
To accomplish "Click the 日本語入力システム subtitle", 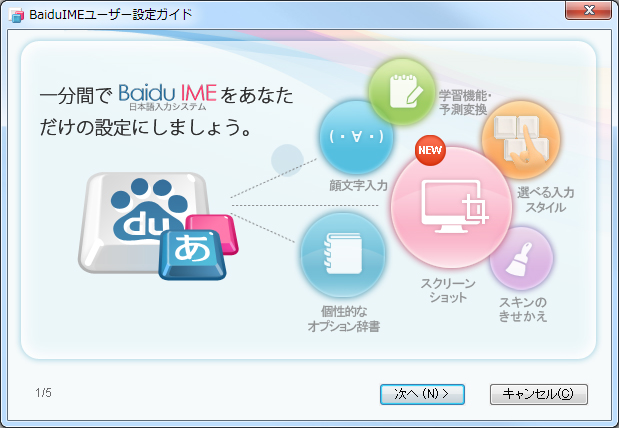I will [x=168, y=107].
